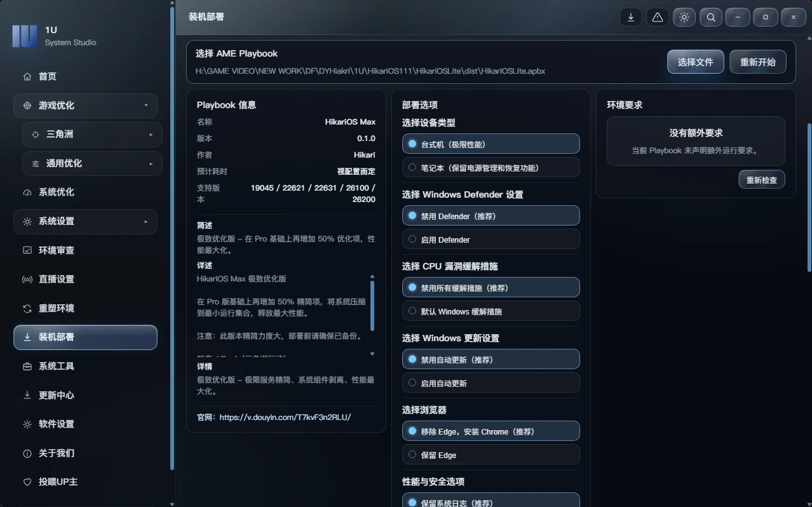Click the info icon beside 关于我们
The image size is (812, 507).
pyautogui.click(x=27, y=454)
